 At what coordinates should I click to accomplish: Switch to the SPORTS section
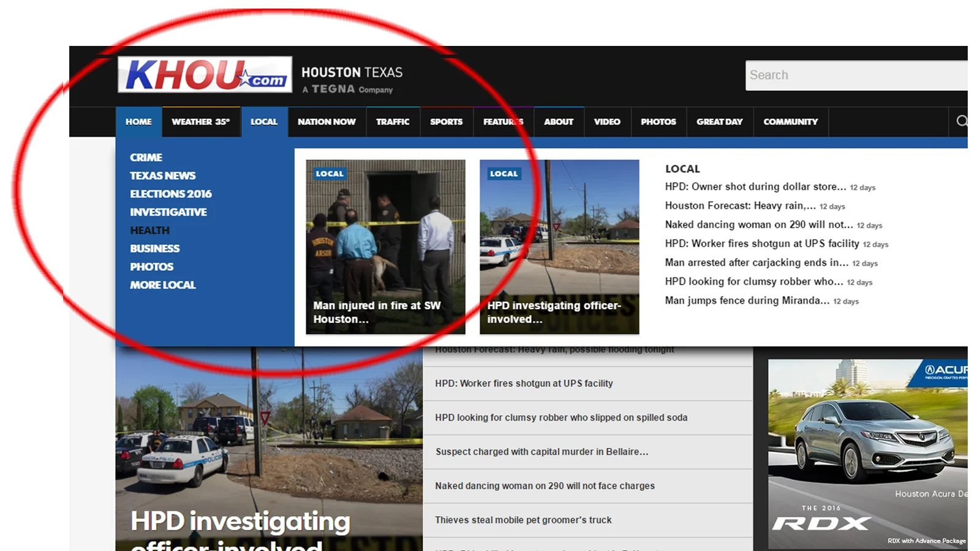pos(446,122)
